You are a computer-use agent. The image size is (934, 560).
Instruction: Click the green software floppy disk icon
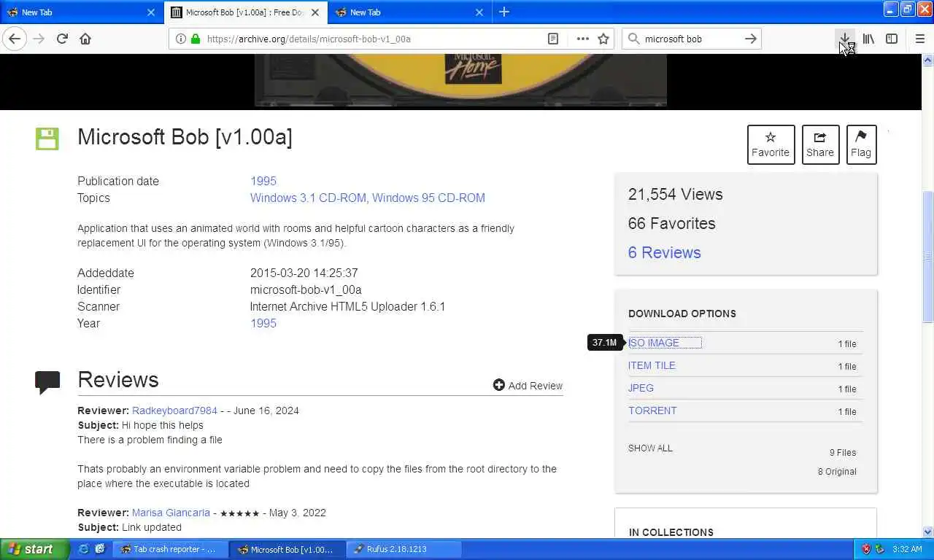point(47,139)
